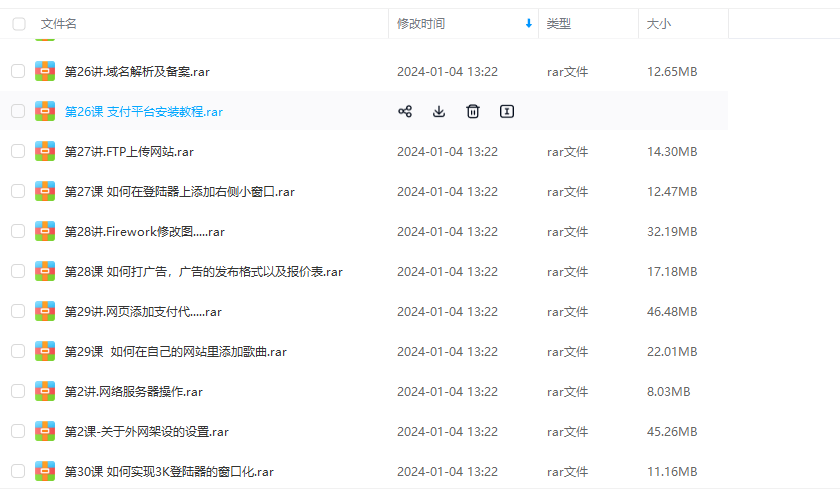Sort list by 类型 column header
The image size is (840, 494).
click(x=558, y=23)
